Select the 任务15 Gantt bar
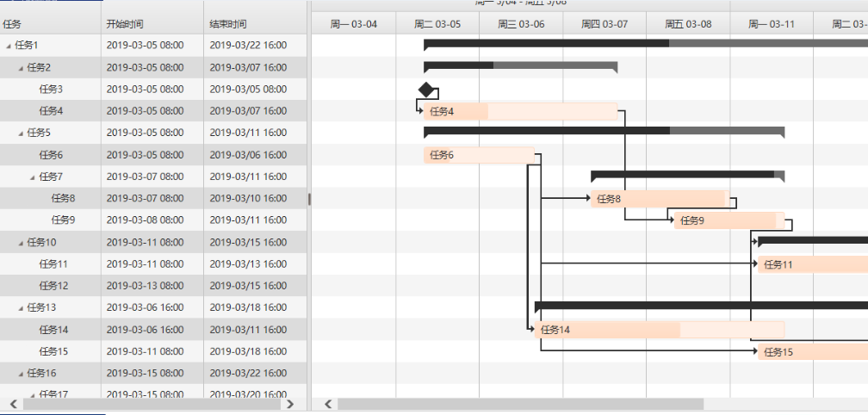868x415 pixels. (813, 351)
